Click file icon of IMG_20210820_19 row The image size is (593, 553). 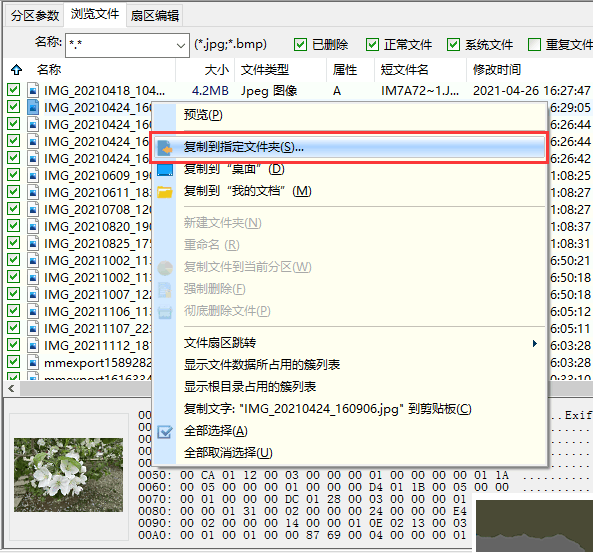pos(33,226)
